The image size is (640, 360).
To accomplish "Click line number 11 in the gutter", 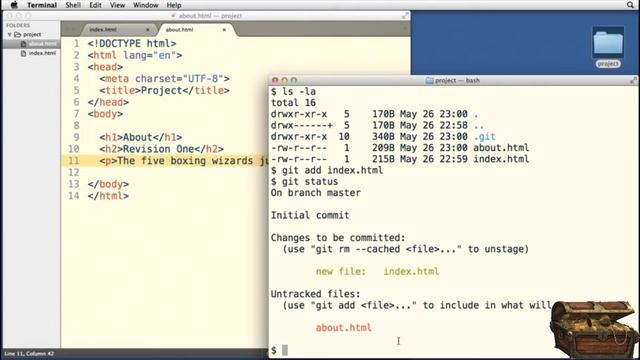I will pos(73,160).
